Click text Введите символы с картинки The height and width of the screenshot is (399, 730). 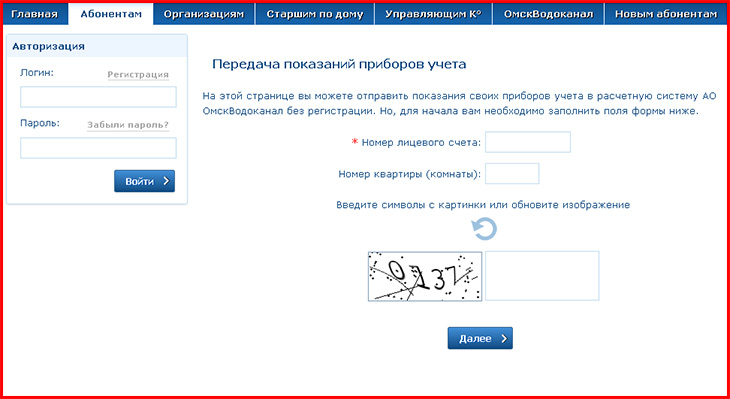(x=412, y=205)
